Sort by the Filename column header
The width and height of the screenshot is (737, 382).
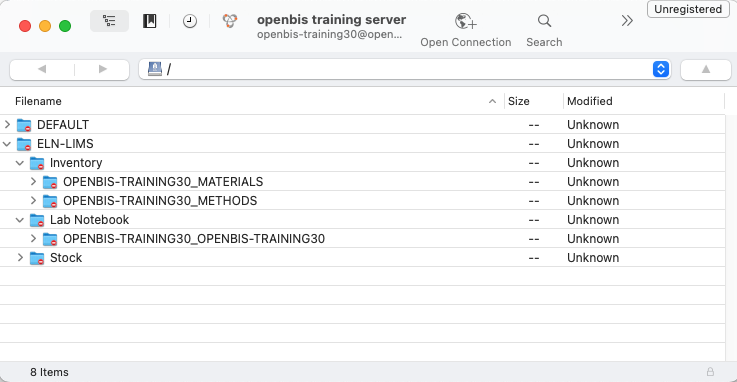click(x=39, y=101)
